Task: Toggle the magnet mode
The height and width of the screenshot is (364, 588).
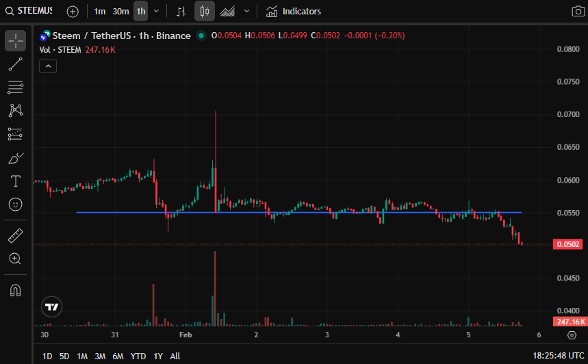Action: 15,290
